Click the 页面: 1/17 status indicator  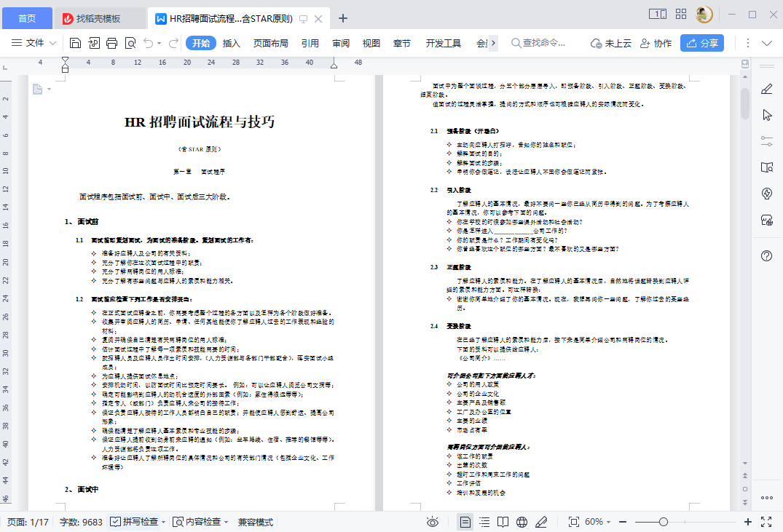(28, 522)
